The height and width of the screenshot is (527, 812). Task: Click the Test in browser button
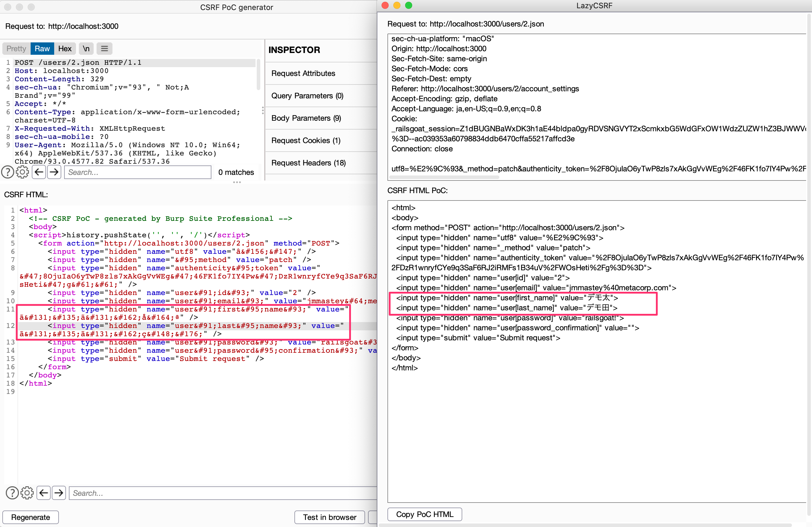coord(329,517)
